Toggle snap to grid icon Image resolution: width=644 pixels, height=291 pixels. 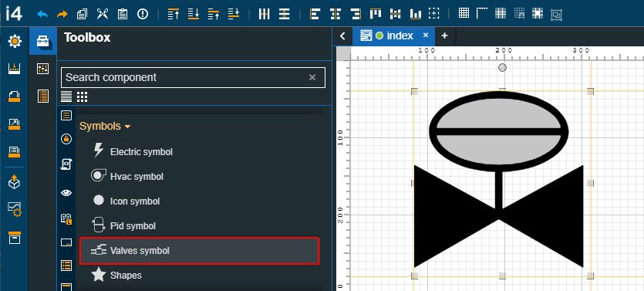(501, 14)
